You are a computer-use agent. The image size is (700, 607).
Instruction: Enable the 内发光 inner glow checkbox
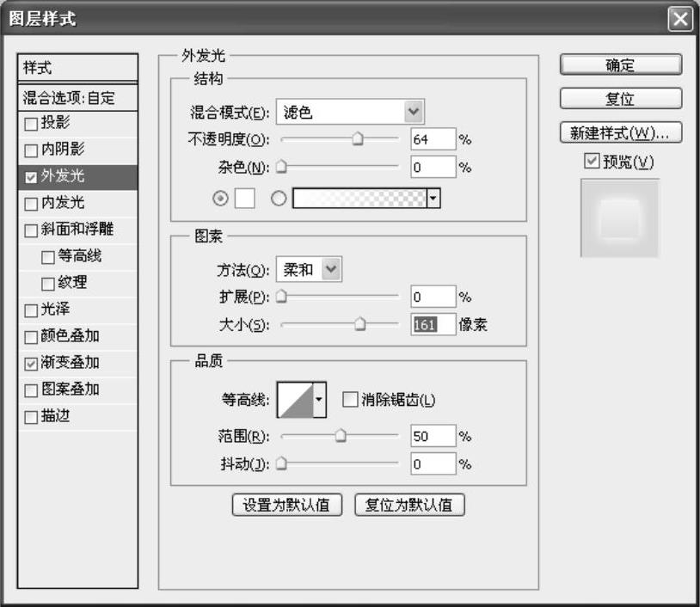(31, 204)
